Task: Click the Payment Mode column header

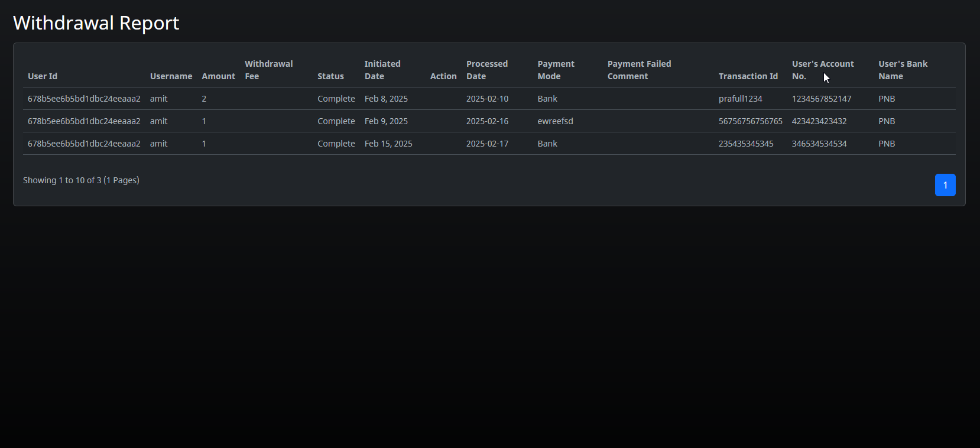Action: pos(556,70)
